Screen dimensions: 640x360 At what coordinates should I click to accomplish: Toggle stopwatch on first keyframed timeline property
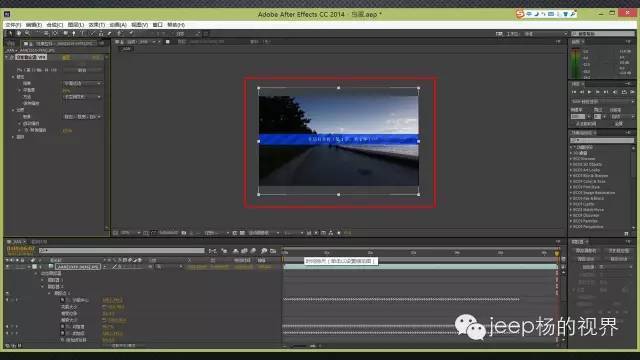(x=62, y=300)
